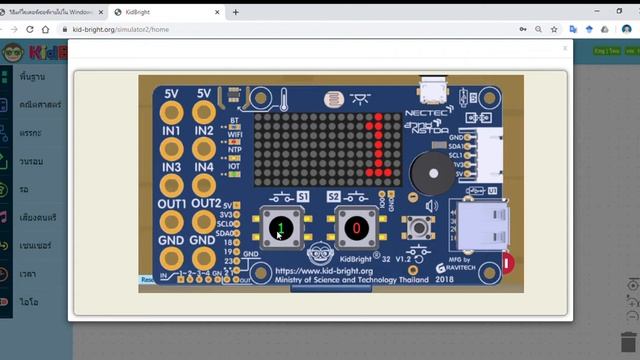Click the workspace trash can

[x=629, y=342]
